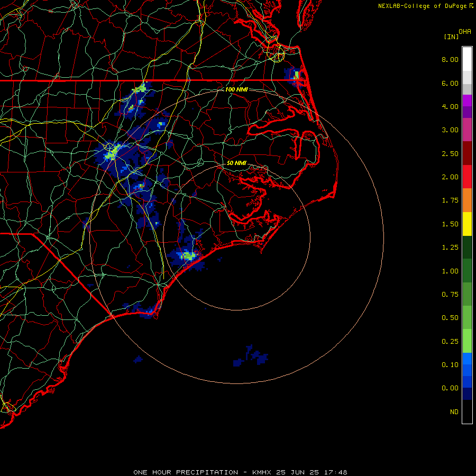Pick the darkest green legend swatch
The height and width of the screenshot is (476, 476).
(467, 247)
